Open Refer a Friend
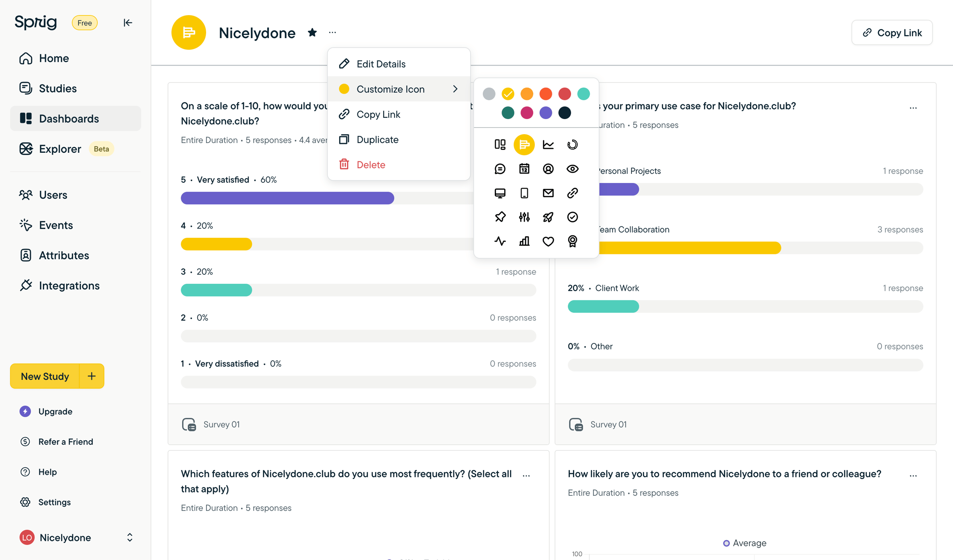 click(56, 442)
